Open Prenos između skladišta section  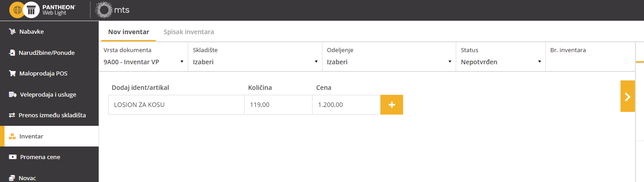click(49, 115)
